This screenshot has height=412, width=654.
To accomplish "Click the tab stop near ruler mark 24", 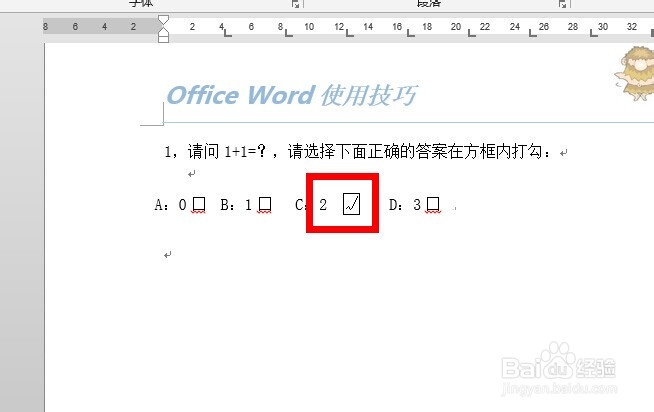I will 533,33.
